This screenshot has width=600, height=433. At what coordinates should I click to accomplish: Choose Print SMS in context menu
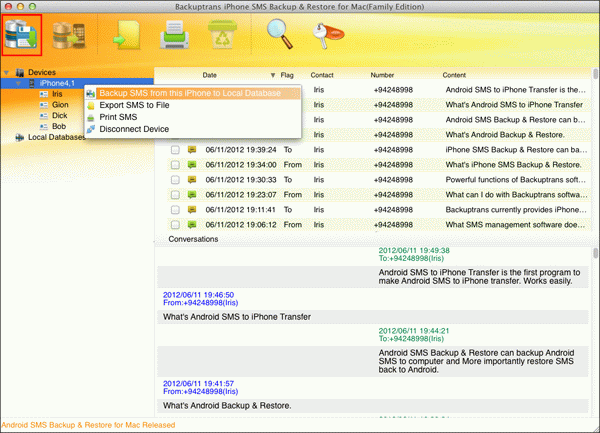(x=193, y=117)
